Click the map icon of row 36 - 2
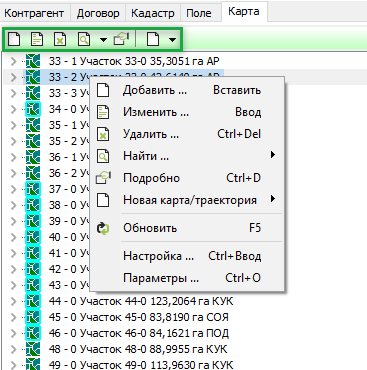367x370 pixels. tap(33, 173)
